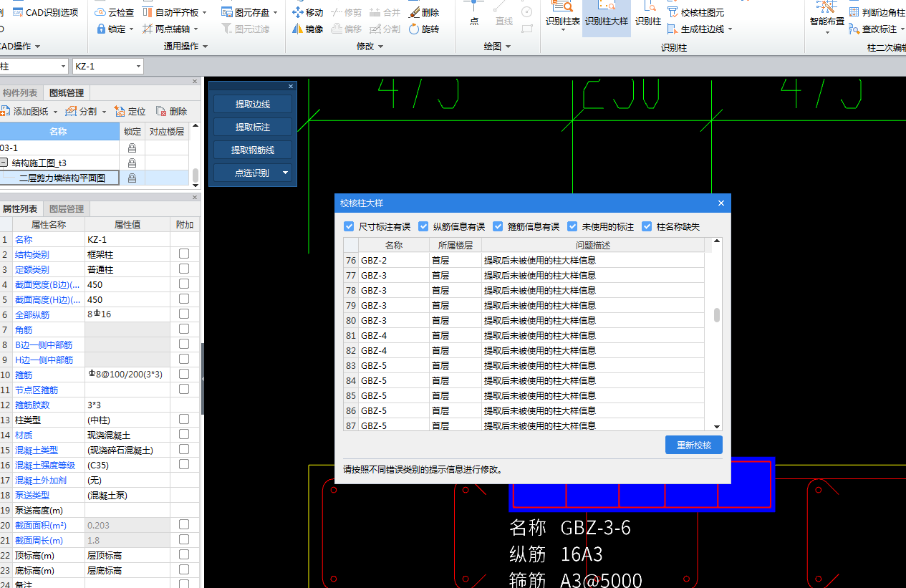Tick 附加 checkbox for 材质 row

[x=184, y=434]
